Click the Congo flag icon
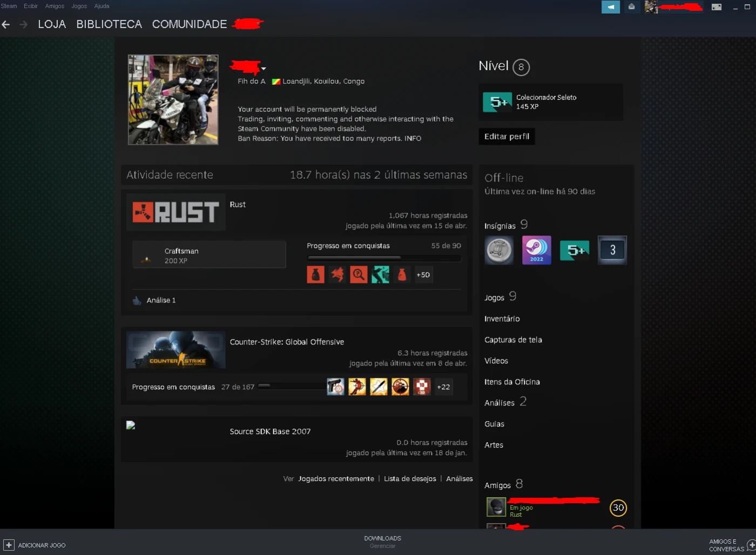The image size is (756, 555). click(276, 82)
